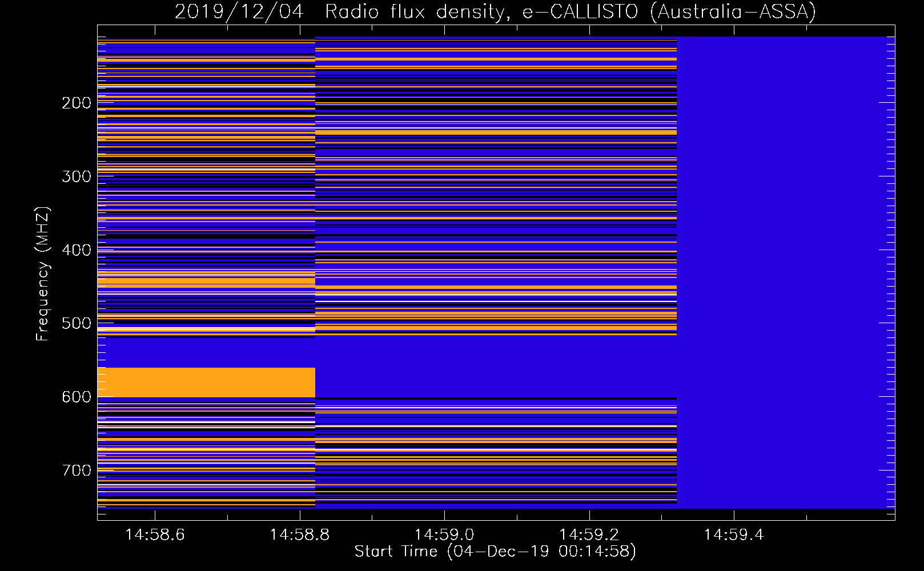924x571 pixels.
Task: Click the 200 frequency tick label
Action: pos(77,103)
